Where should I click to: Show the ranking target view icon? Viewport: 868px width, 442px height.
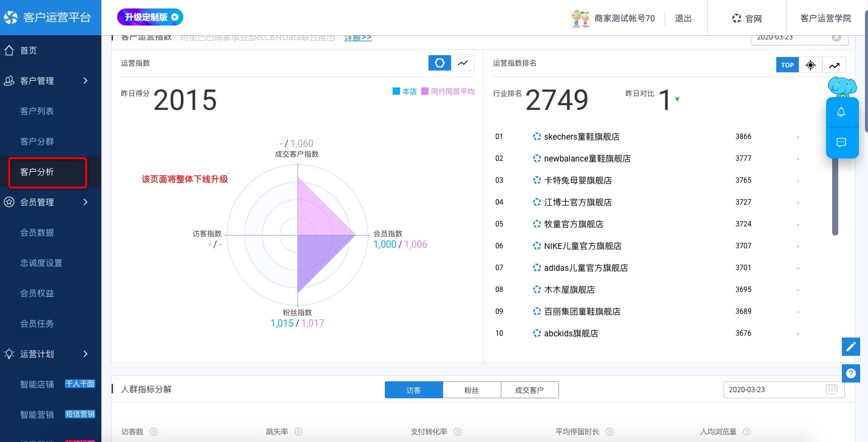(811, 65)
